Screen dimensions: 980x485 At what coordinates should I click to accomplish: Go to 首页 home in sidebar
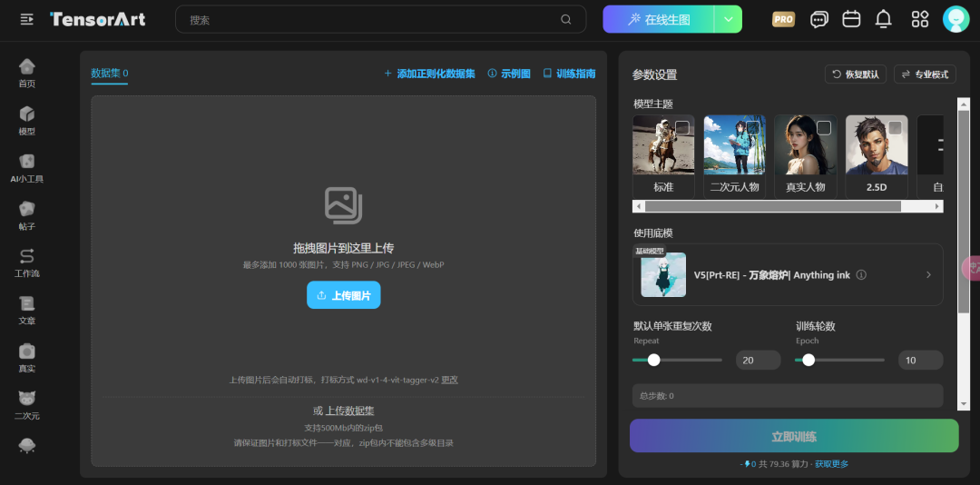[x=27, y=73]
